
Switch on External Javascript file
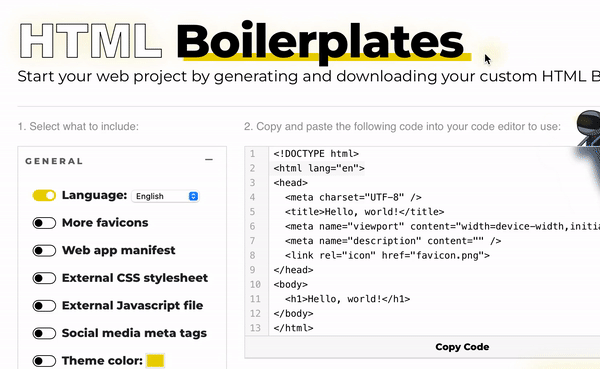pyautogui.click(x=44, y=305)
